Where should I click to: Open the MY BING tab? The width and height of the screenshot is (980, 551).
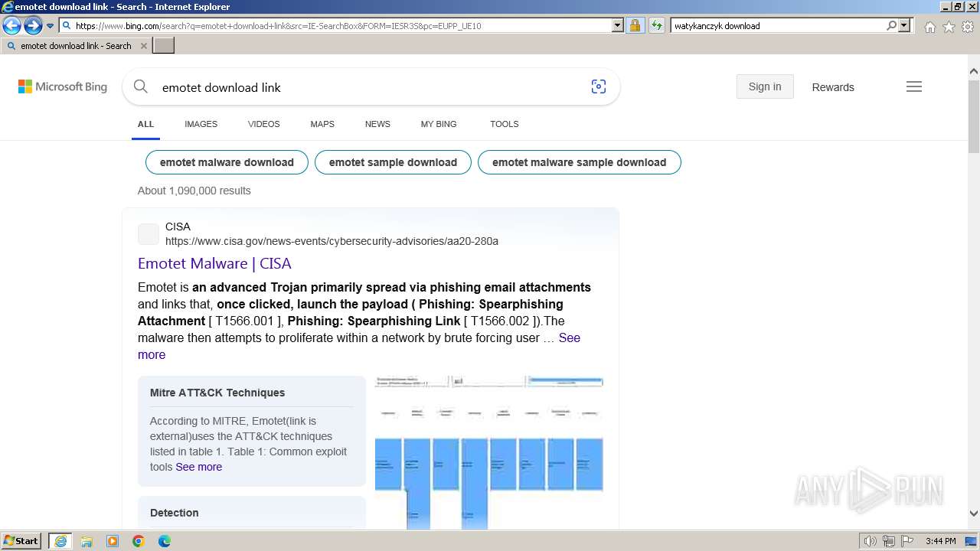coord(439,124)
